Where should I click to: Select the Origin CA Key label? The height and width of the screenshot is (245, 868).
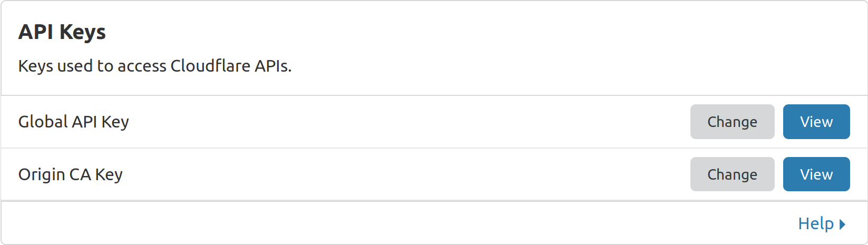coord(70,174)
